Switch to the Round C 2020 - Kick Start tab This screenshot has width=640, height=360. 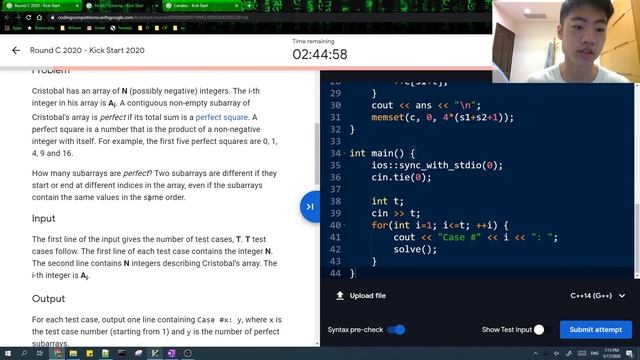(42, 6)
